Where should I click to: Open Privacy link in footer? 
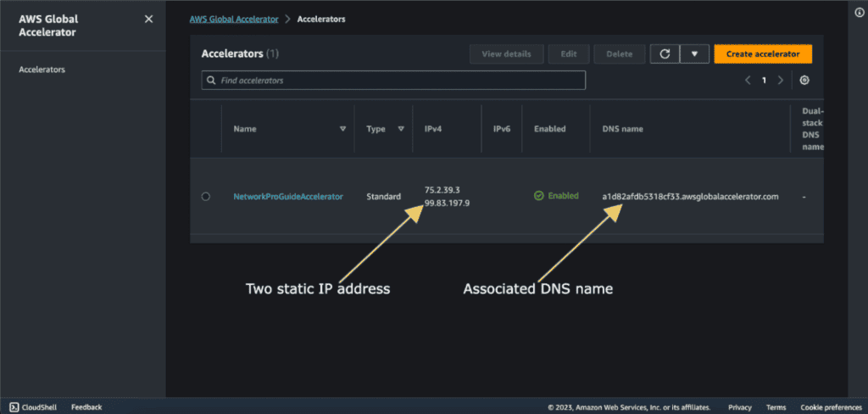tap(739, 407)
